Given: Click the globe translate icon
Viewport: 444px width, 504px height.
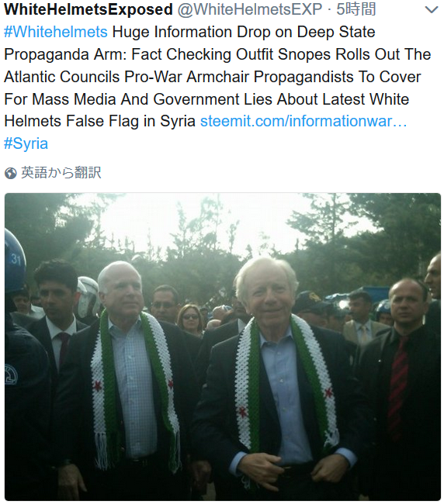Looking at the screenshot, I should click(x=11, y=173).
